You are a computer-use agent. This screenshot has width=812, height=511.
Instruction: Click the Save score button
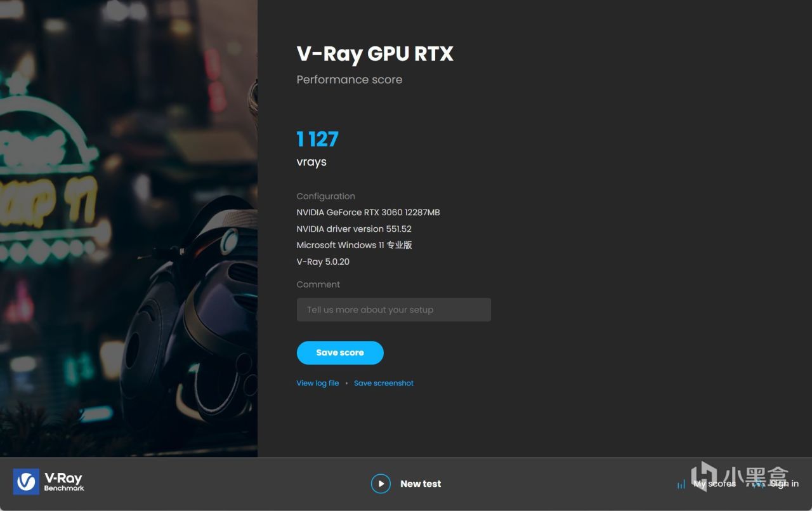coord(340,353)
